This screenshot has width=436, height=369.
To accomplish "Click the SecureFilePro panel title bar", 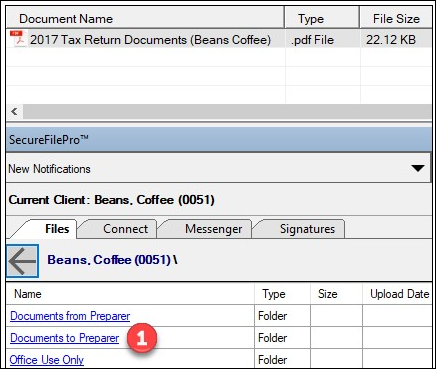I will click(219, 140).
